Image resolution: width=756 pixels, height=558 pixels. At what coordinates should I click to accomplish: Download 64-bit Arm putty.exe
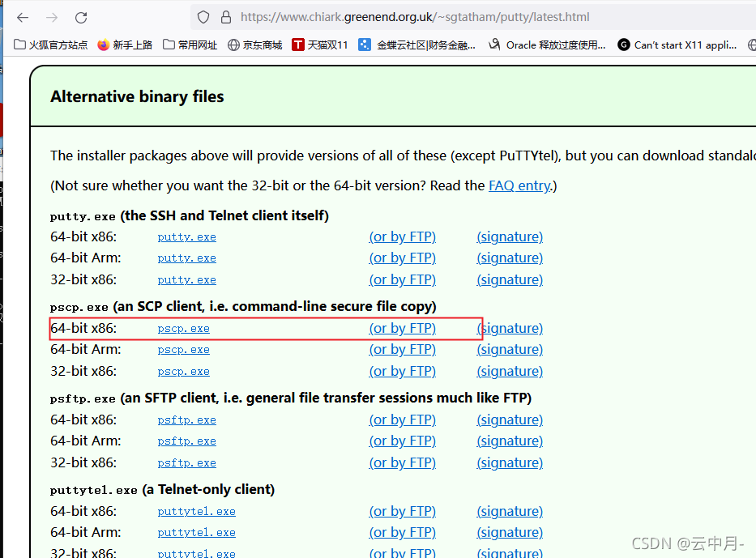tap(186, 258)
